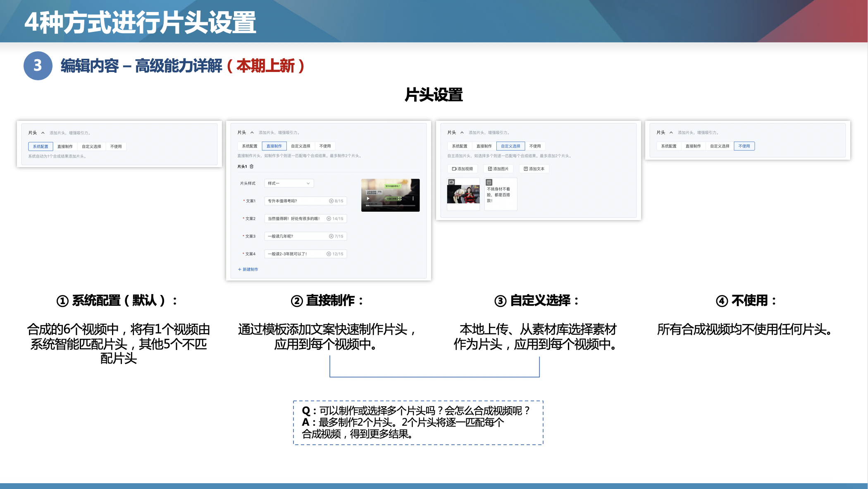Select 系统配置 in the first panel
This screenshot has width=868, height=489.
click(x=41, y=146)
